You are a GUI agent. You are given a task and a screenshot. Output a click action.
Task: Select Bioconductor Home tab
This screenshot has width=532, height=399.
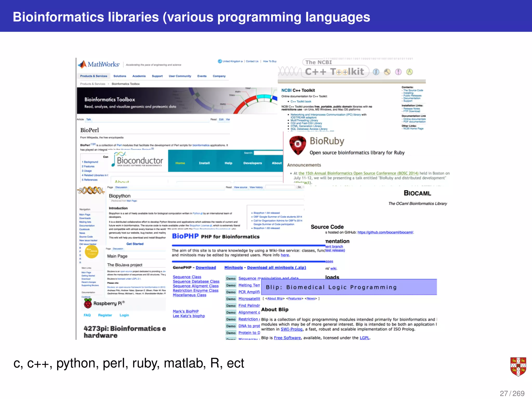click(x=180, y=163)
